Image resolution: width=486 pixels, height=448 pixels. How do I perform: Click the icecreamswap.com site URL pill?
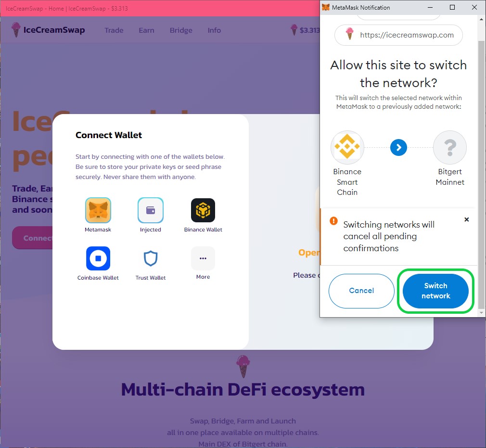coord(398,35)
